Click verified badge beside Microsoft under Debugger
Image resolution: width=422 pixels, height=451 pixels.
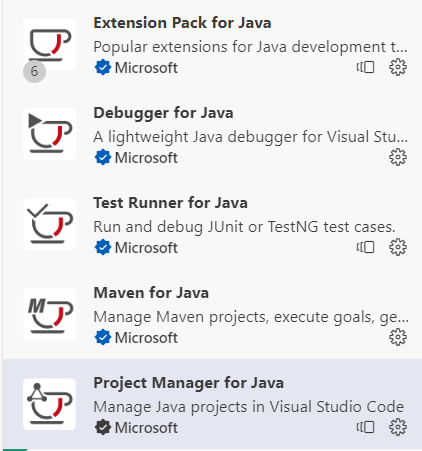coord(103,157)
